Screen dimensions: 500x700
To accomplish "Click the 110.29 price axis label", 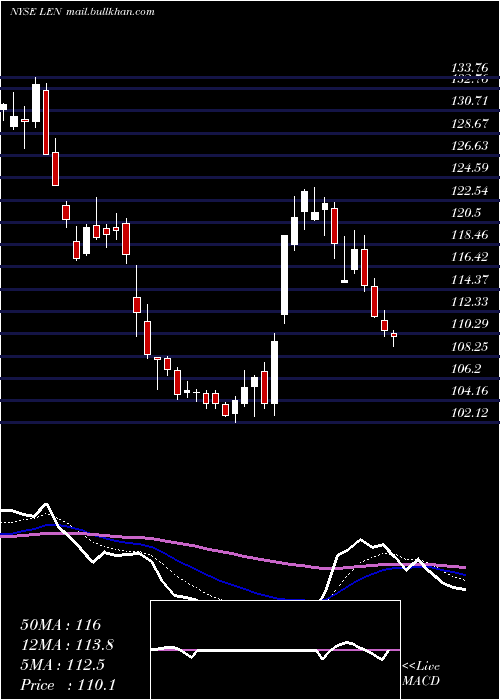I will coord(469,324).
